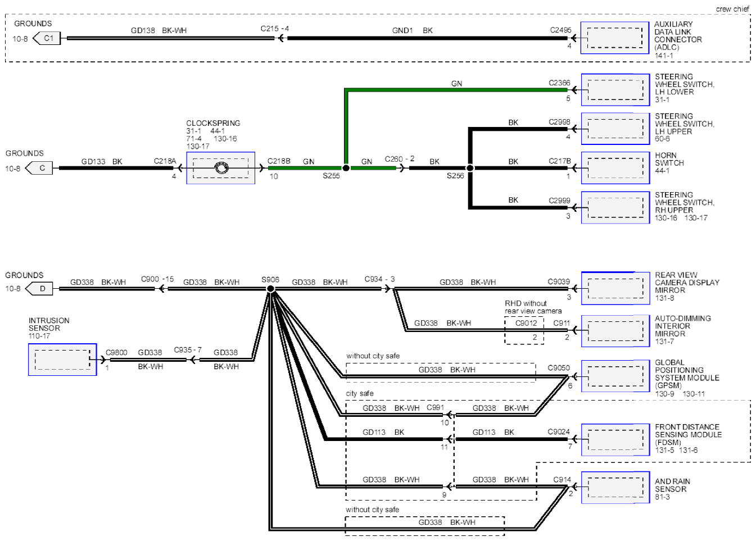Click the GD133 BK wire label

(x=102, y=161)
